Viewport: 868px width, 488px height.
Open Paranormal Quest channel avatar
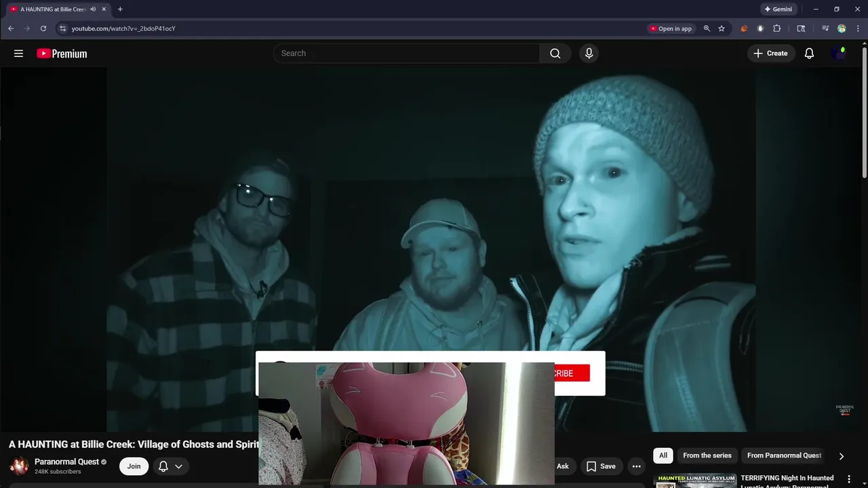click(x=19, y=466)
